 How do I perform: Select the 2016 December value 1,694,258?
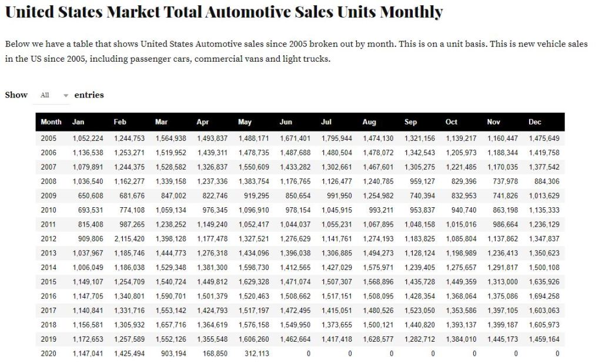544,296
